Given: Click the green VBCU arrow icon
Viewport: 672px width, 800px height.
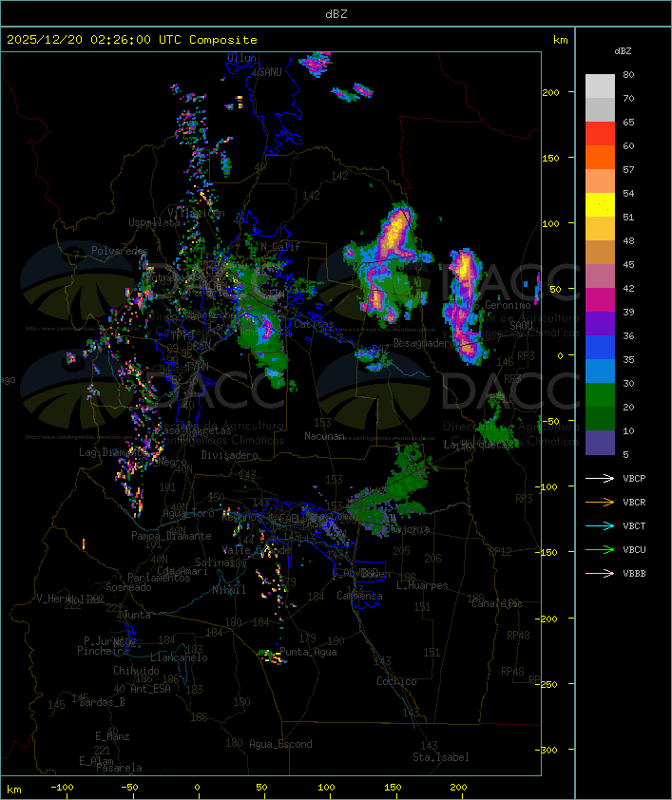Looking at the screenshot, I should click(600, 549).
